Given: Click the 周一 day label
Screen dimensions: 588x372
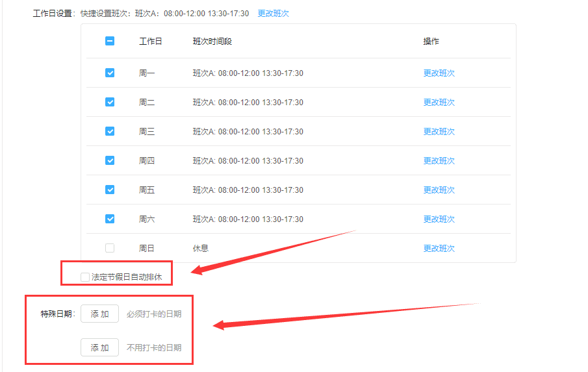Looking at the screenshot, I should point(147,73).
